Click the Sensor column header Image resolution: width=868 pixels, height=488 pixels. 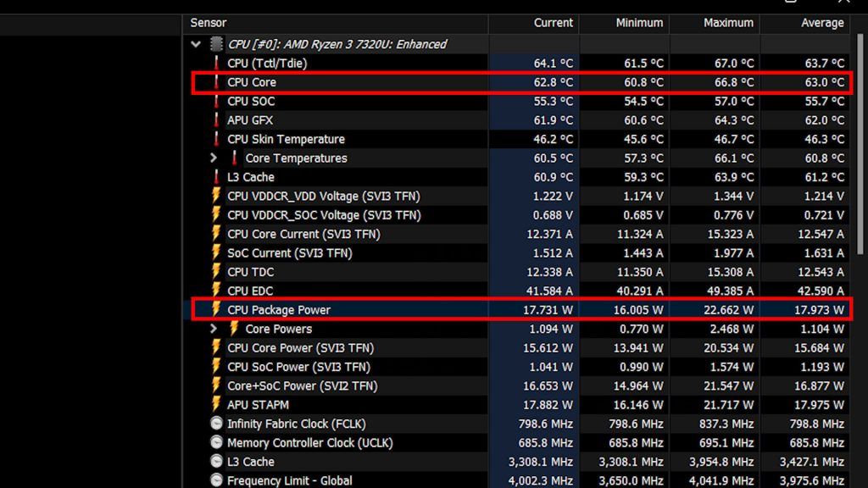(x=336, y=23)
